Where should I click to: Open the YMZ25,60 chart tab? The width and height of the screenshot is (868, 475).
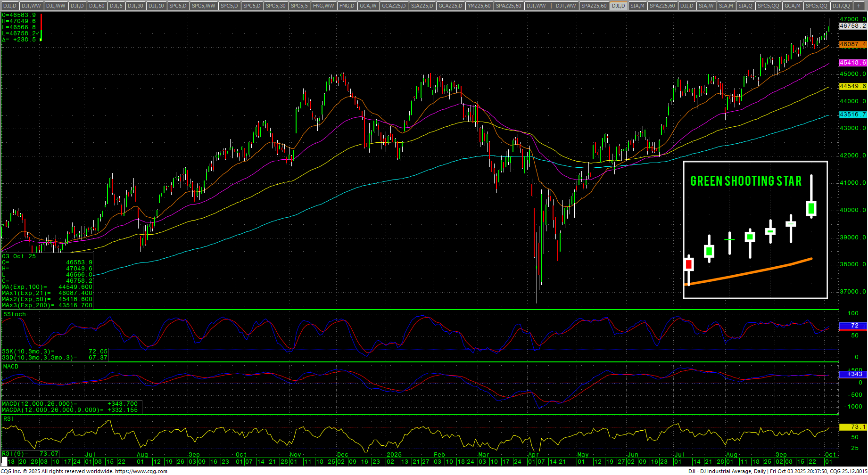[479, 6]
